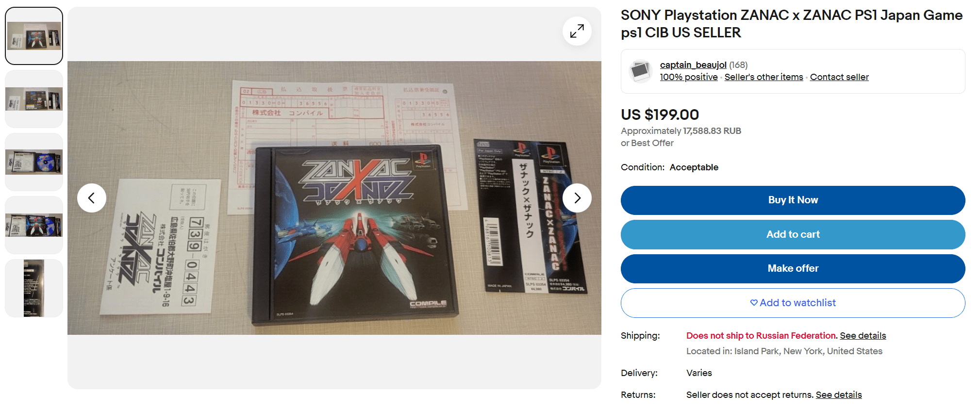Viewport: 980px width, 410px height.
Task: Click the seller avatar icon
Action: tap(640, 71)
